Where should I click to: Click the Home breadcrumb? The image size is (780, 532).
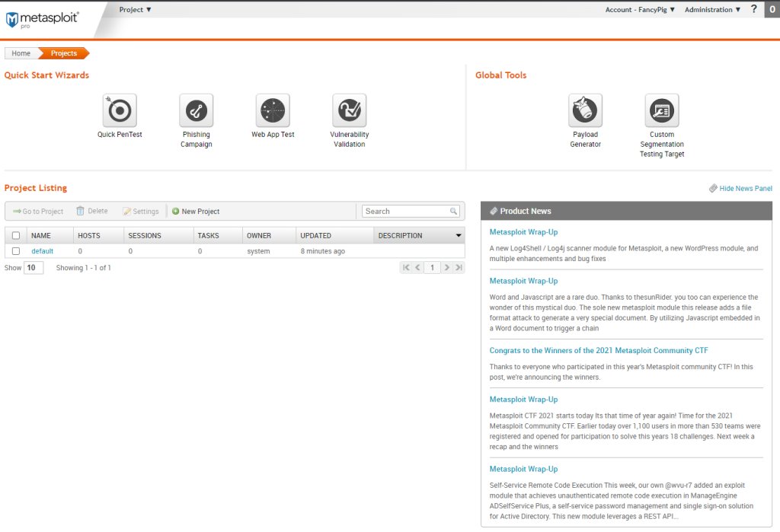click(x=21, y=53)
